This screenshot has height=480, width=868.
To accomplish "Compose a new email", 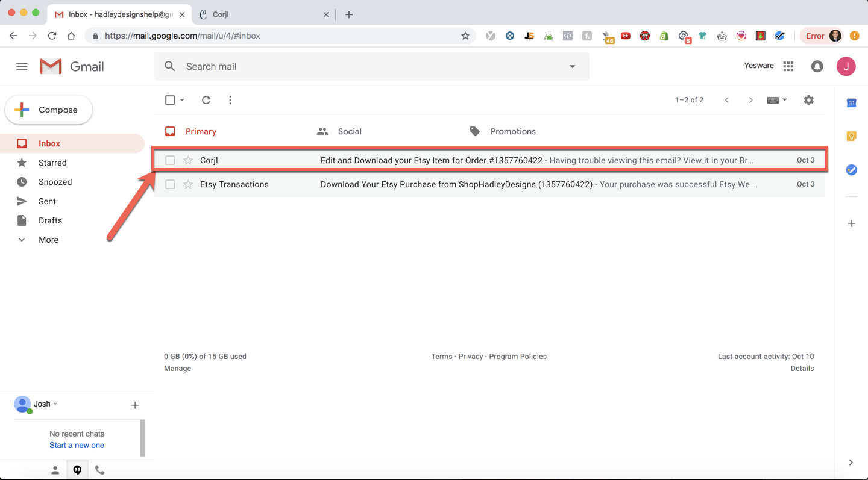I will pos(49,110).
